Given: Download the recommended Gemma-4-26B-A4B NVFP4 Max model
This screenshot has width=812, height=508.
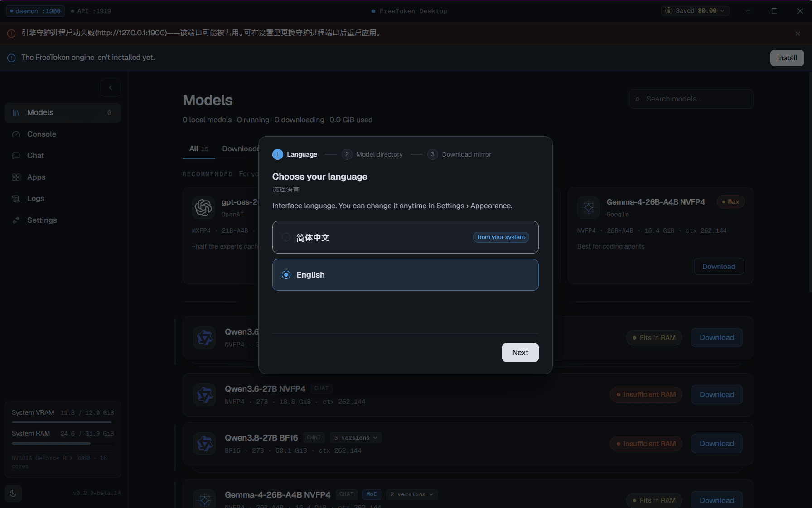Looking at the screenshot, I should [719, 267].
